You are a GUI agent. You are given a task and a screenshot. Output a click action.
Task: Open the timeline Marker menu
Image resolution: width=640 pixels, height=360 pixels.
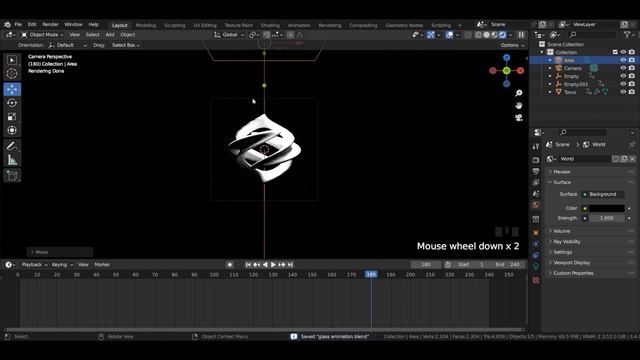[102, 264]
